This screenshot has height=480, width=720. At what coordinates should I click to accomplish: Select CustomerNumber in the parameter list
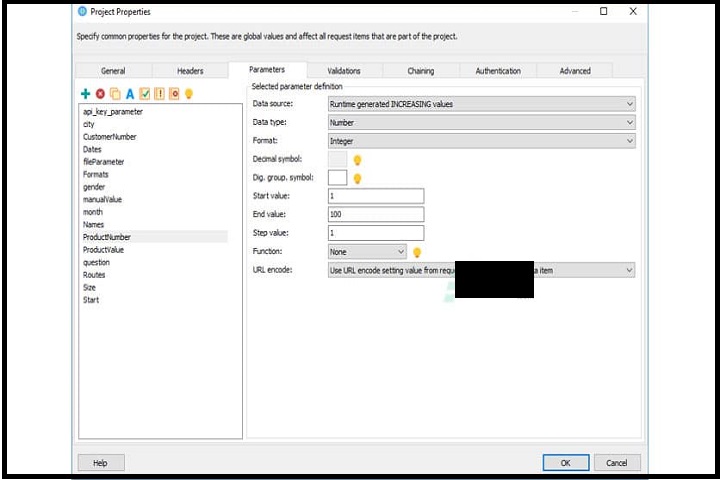pos(110,137)
